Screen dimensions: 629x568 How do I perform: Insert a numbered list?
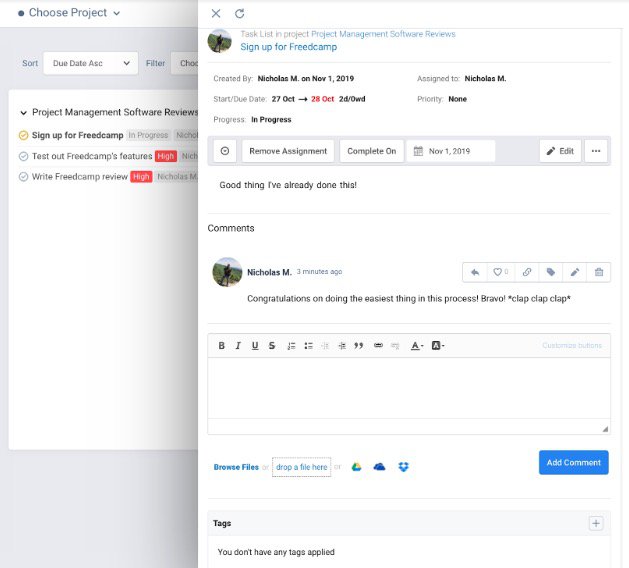point(291,346)
